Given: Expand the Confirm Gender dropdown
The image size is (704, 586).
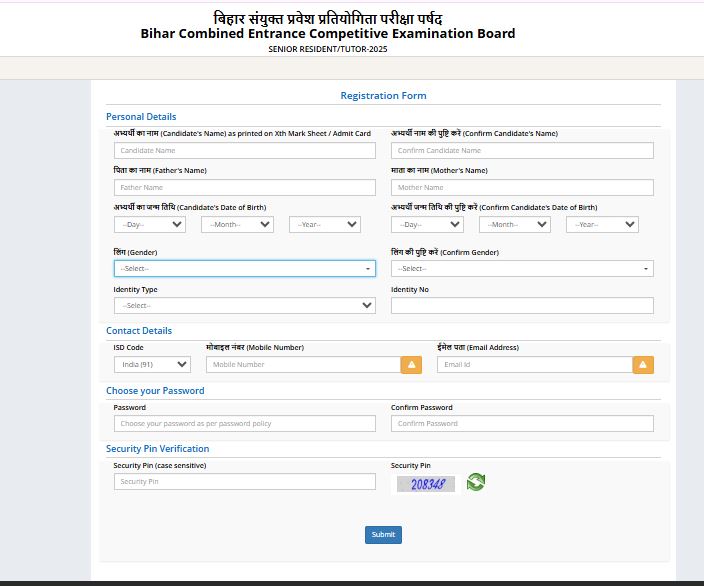Looking at the screenshot, I should tap(522, 269).
